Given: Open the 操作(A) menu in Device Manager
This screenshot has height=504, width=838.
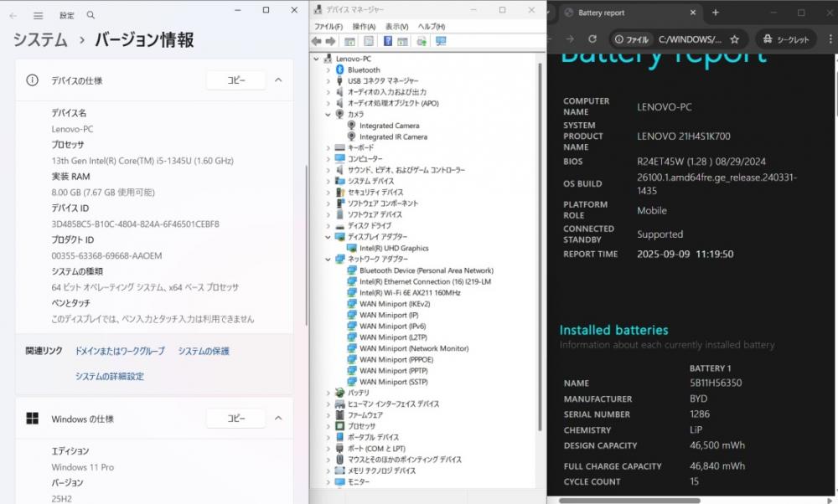Looking at the screenshot, I should (x=364, y=27).
